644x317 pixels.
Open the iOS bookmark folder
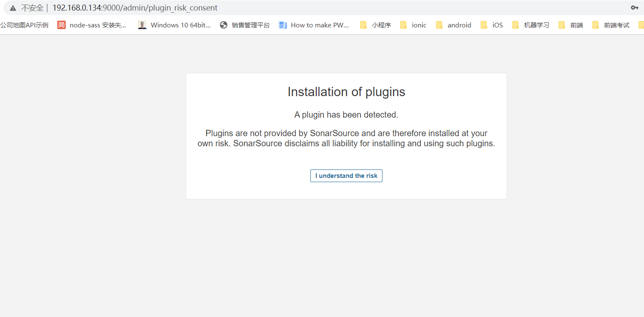coord(492,25)
